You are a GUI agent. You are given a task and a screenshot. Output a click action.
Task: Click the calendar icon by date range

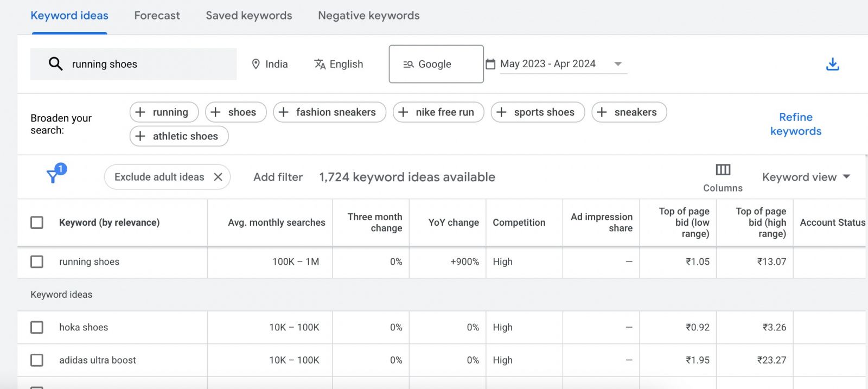point(490,64)
